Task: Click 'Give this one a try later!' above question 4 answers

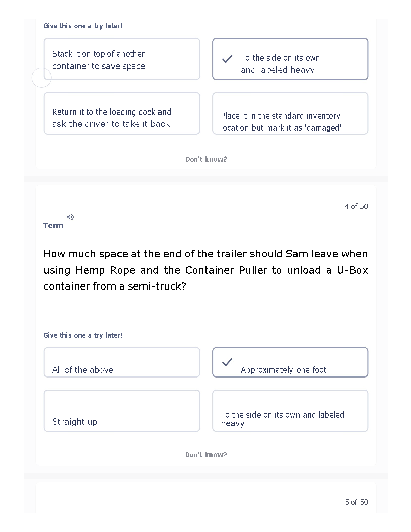Action: click(83, 335)
